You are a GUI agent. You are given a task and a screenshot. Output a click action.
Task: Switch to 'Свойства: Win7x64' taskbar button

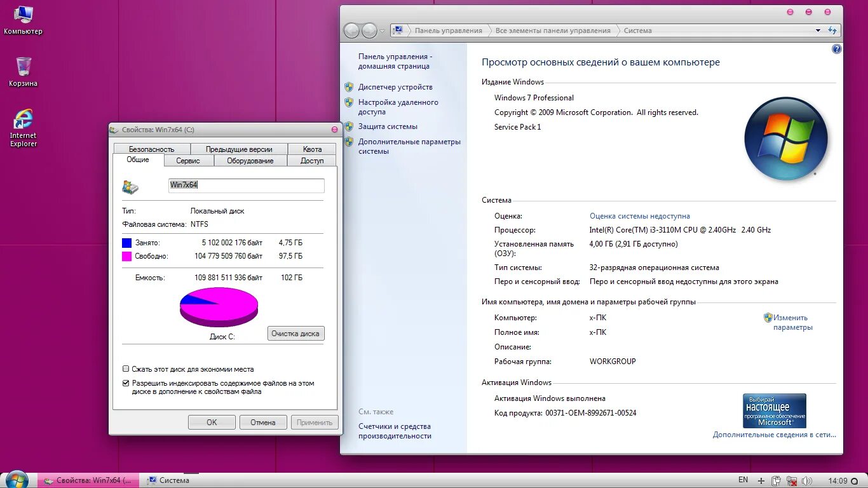coord(88,480)
